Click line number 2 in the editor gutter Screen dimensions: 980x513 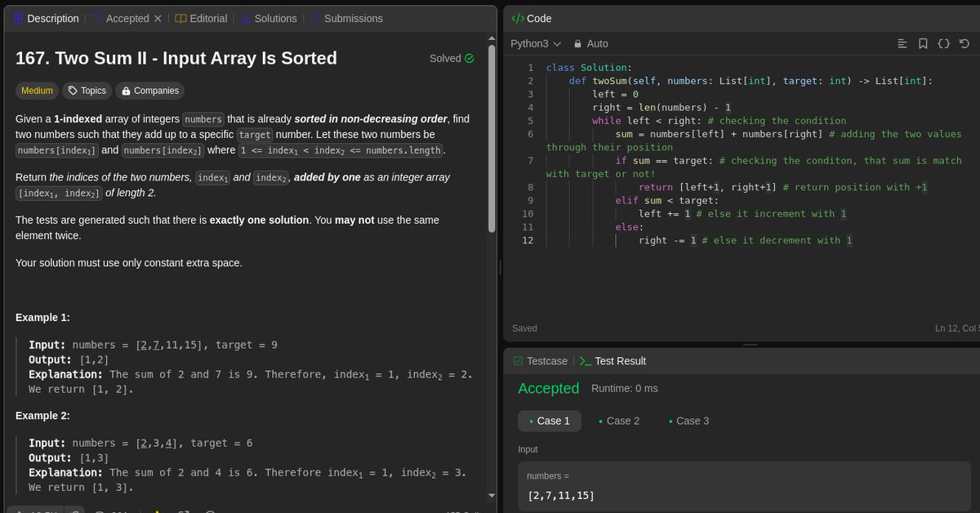[x=530, y=81]
